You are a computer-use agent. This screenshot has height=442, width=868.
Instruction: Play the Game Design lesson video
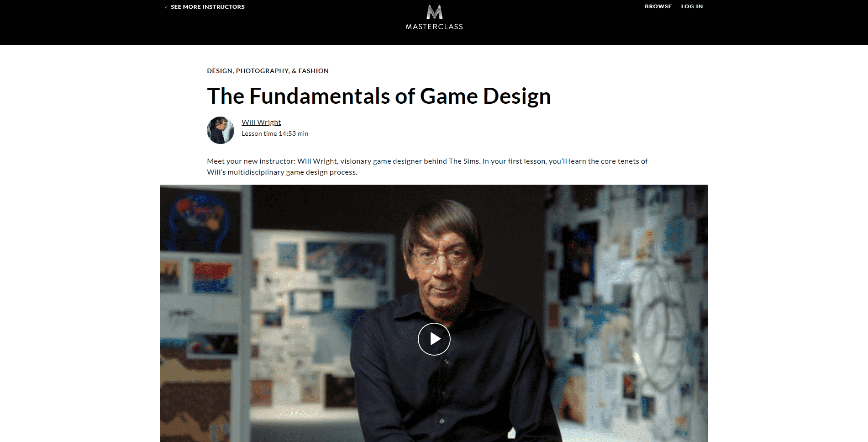[x=434, y=339]
